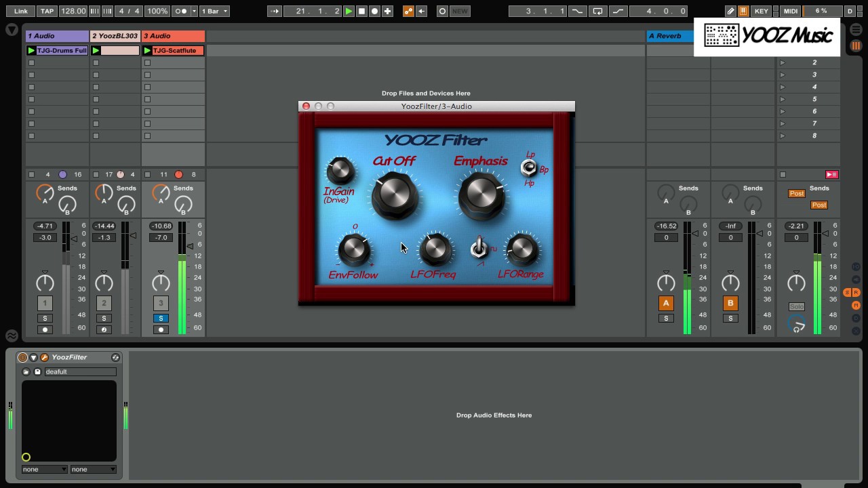Click track 3's Send A knob

click(x=161, y=195)
